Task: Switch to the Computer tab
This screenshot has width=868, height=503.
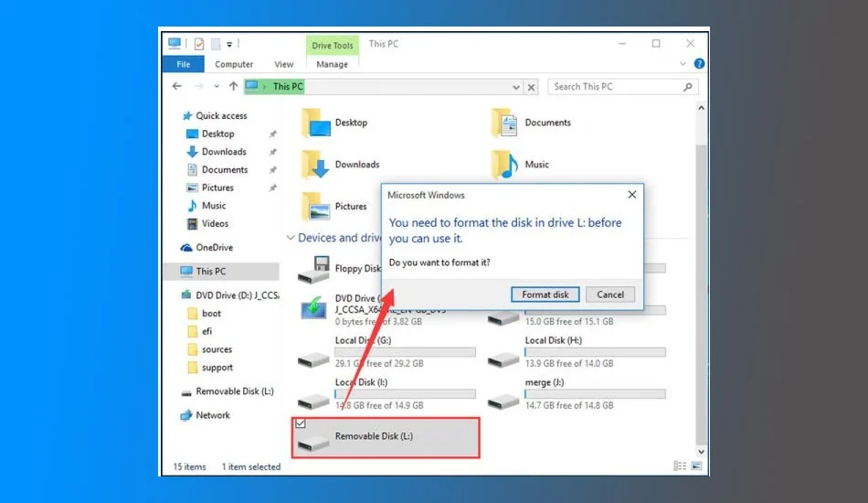Action: pyautogui.click(x=234, y=64)
